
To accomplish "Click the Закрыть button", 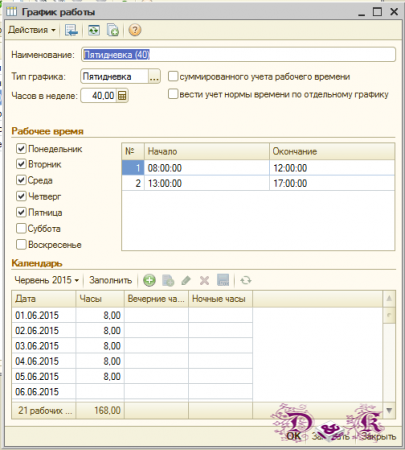I will 379,436.
